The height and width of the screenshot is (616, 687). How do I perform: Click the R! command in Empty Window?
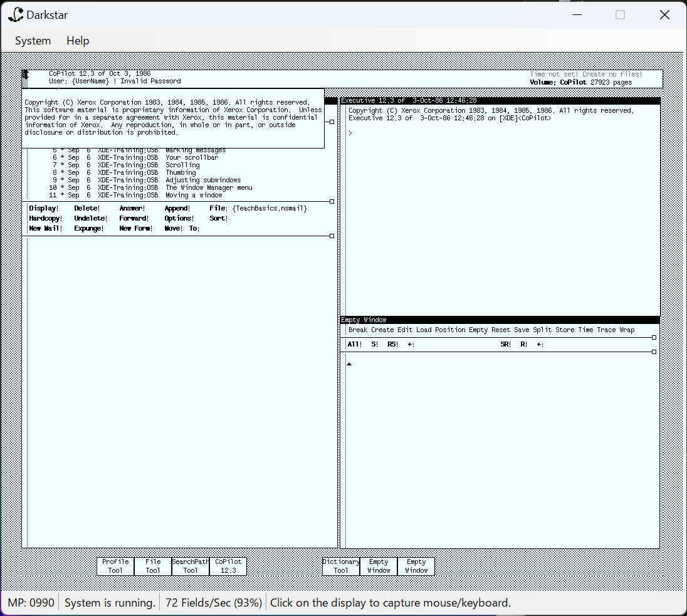click(523, 345)
